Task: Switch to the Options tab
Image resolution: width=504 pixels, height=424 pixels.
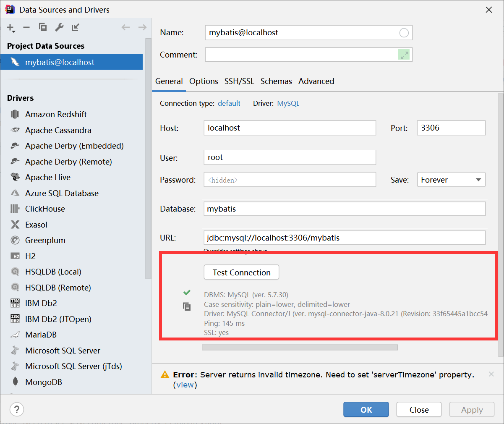Action: pos(204,81)
